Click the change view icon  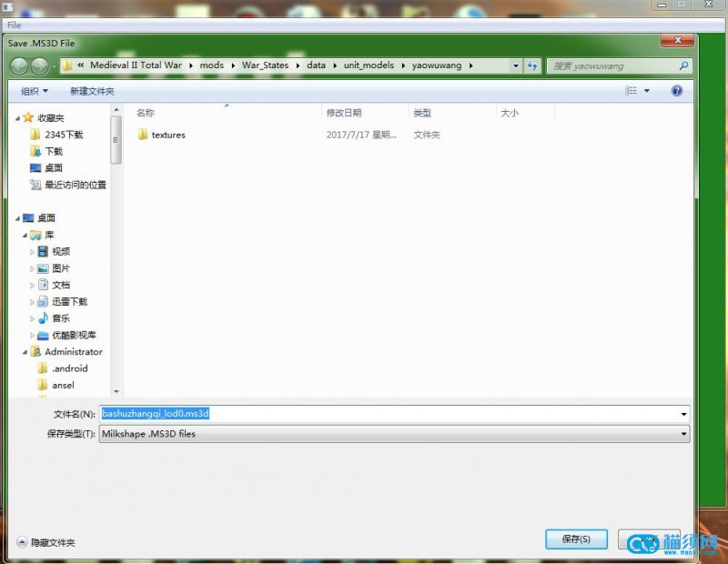coord(631,91)
